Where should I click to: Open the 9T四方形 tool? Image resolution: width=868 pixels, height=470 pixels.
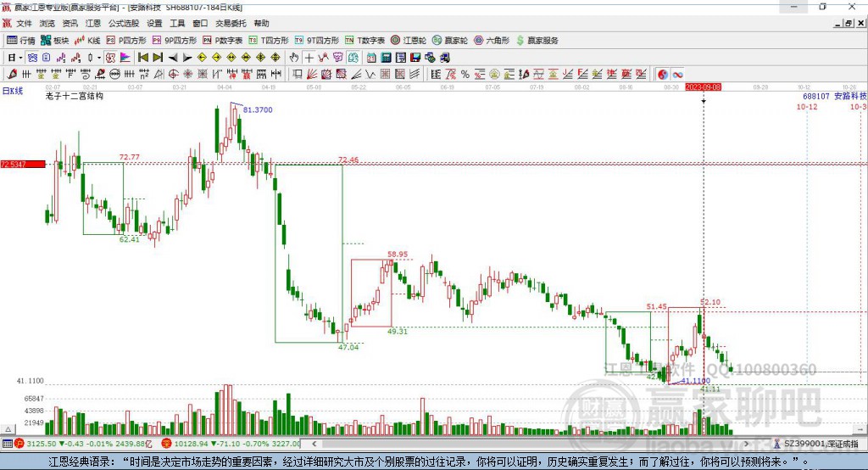point(317,41)
